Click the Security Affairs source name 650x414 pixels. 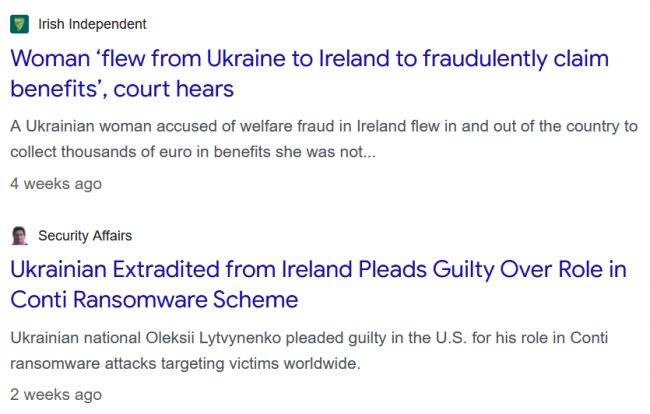pos(85,235)
